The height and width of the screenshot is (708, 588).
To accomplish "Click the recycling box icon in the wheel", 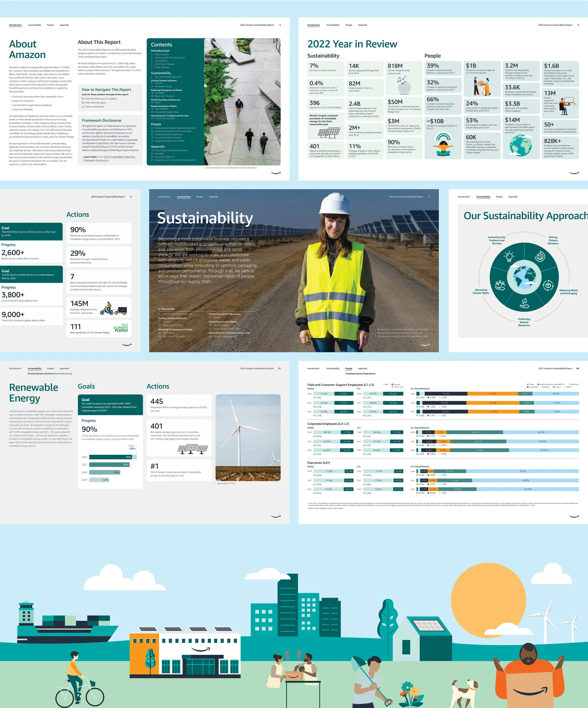I will click(548, 285).
